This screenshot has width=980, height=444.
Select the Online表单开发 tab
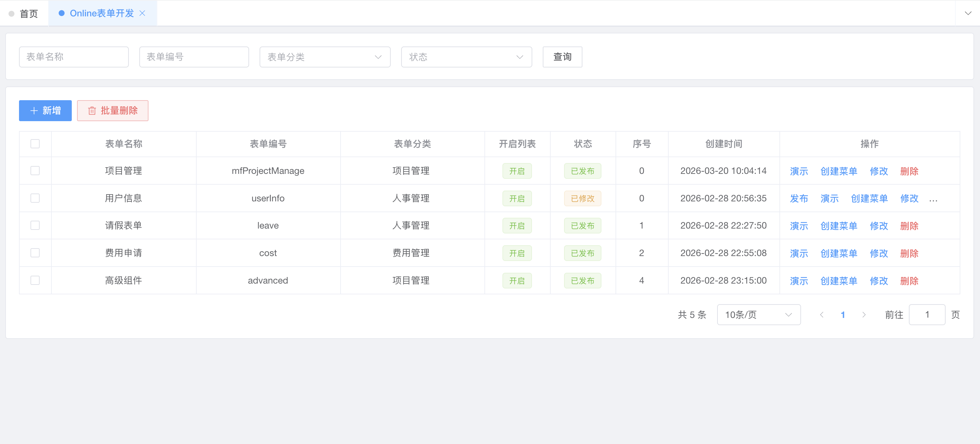click(x=101, y=13)
